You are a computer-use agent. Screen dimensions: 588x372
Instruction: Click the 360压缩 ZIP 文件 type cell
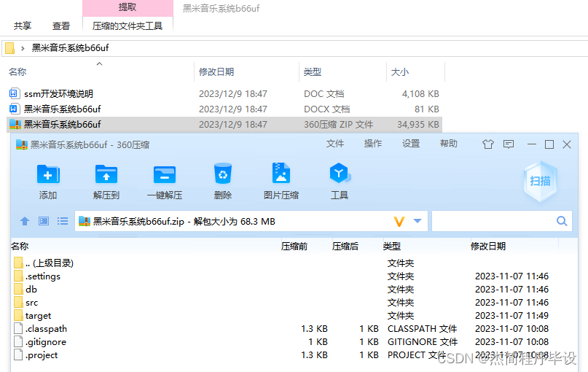(x=338, y=125)
